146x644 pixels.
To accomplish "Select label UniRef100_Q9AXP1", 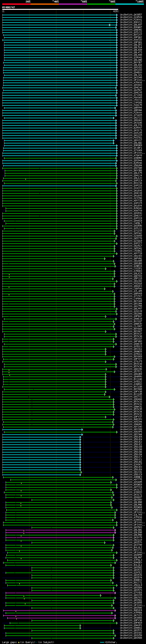I will click(x=131, y=625).
